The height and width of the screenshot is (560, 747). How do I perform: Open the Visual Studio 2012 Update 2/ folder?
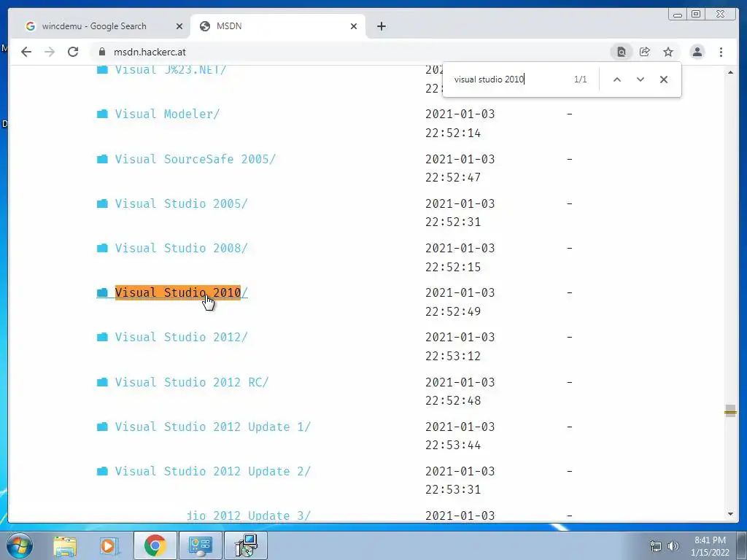[x=212, y=472]
